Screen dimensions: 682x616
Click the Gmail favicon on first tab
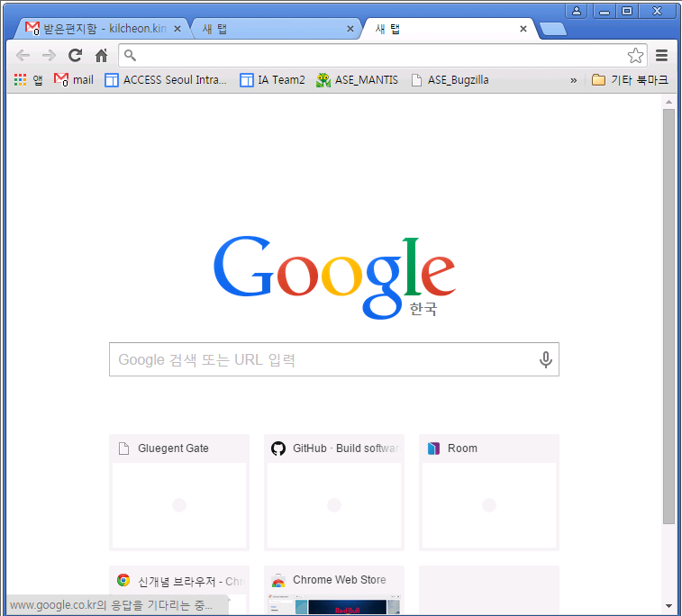(32, 28)
